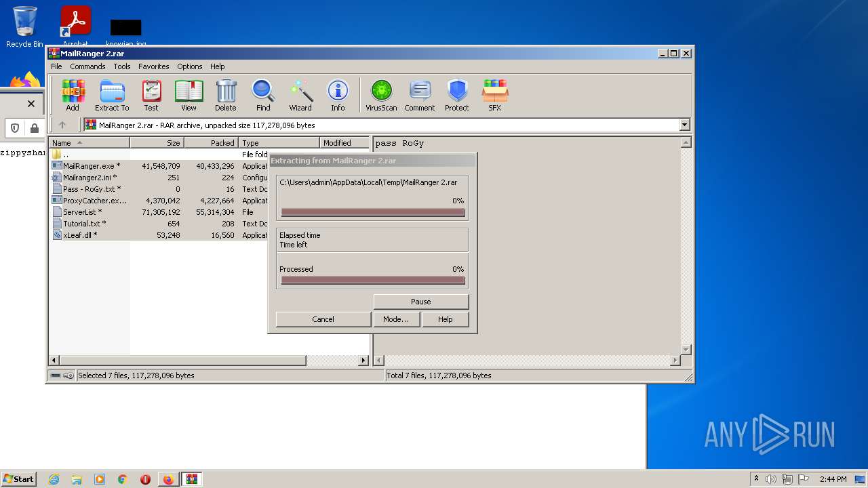Viewport: 868px width, 488px height.
Task: Show archive Info icon
Action: click(x=338, y=95)
